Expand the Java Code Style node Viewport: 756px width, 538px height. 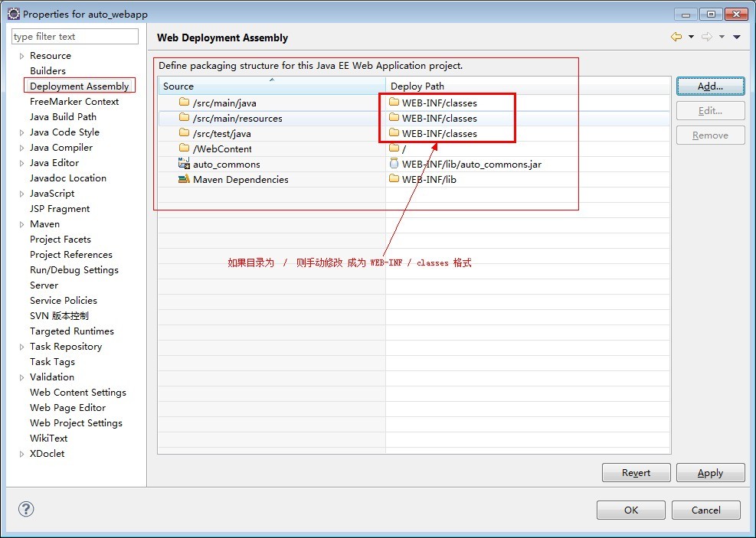pyautogui.click(x=21, y=132)
